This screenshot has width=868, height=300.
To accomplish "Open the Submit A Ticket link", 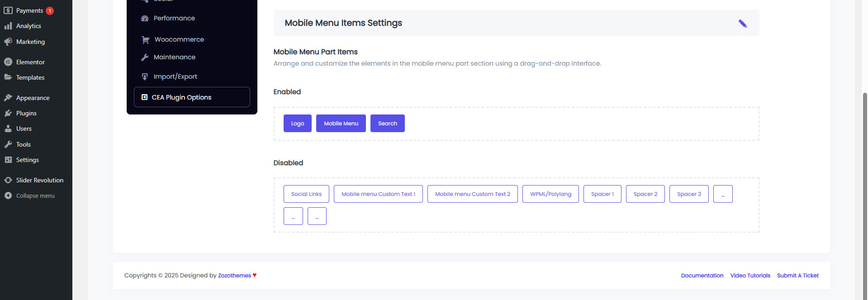I will 797,276.
